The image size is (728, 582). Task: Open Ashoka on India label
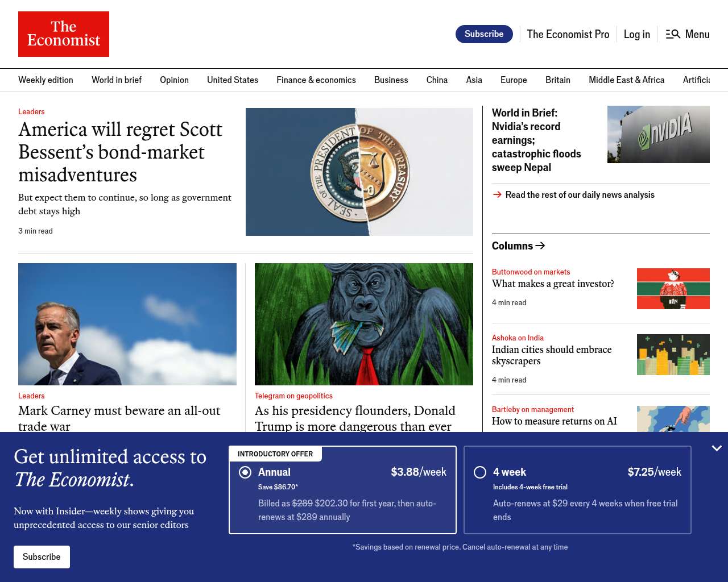[518, 338]
